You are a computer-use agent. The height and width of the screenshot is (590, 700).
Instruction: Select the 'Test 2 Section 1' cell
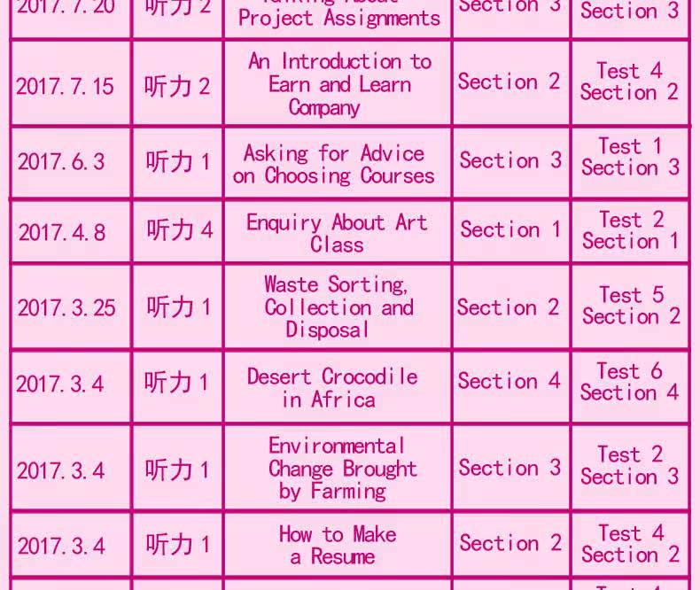630,230
